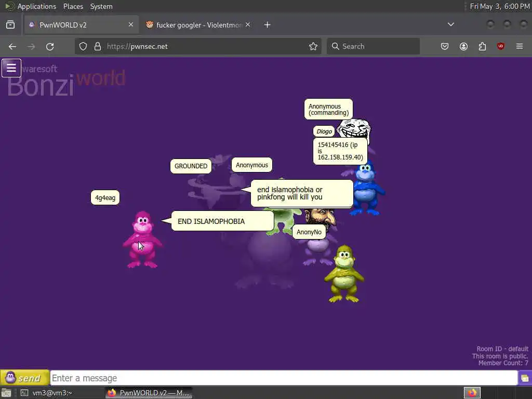Screen dimensions: 532x399
Task: Click the AnonyNo name tag
Action: click(309, 232)
